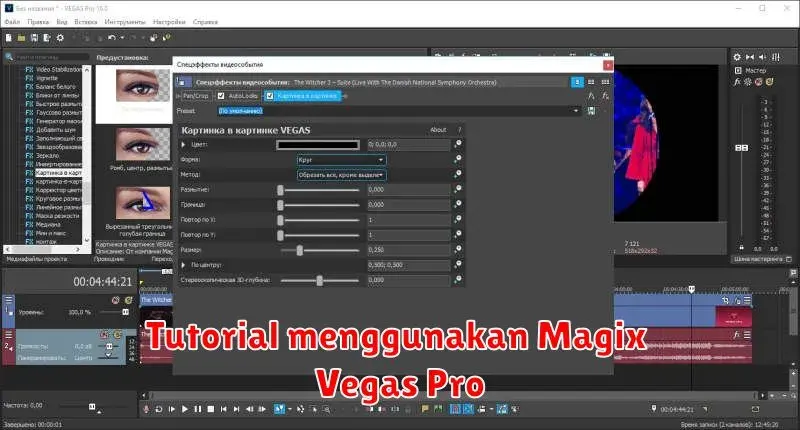Open the Метод dropdown
Image resolution: width=800 pixels, height=430 pixels.
coord(341,175)
